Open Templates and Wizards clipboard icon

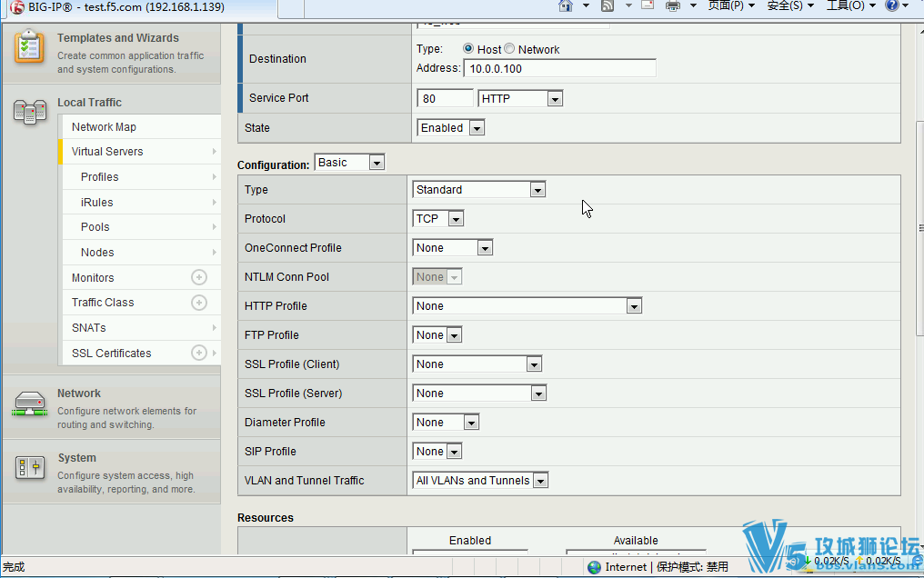coord(29,46)
